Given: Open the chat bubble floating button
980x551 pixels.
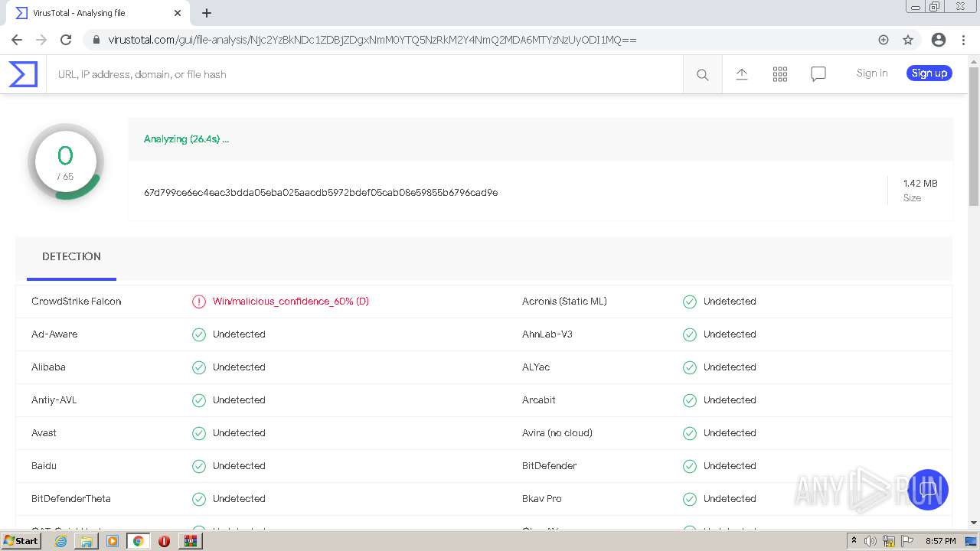Looking at the screenshot, I should click(928, 490).
